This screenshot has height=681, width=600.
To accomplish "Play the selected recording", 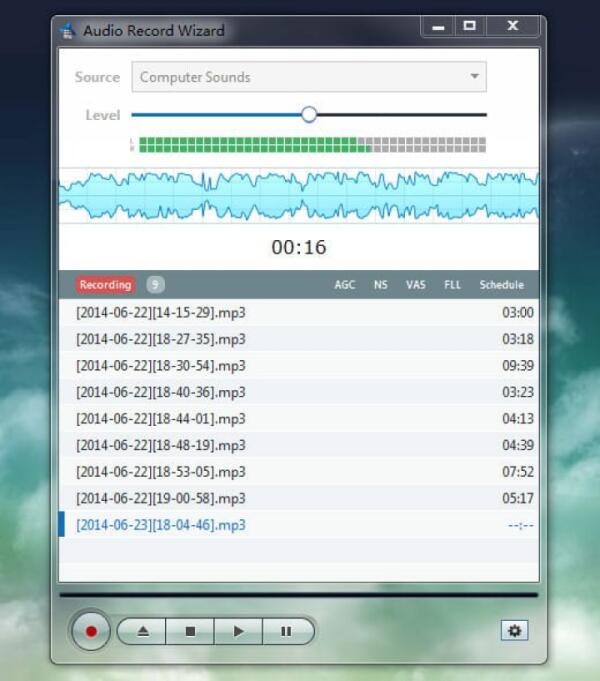I will (238, 631).
